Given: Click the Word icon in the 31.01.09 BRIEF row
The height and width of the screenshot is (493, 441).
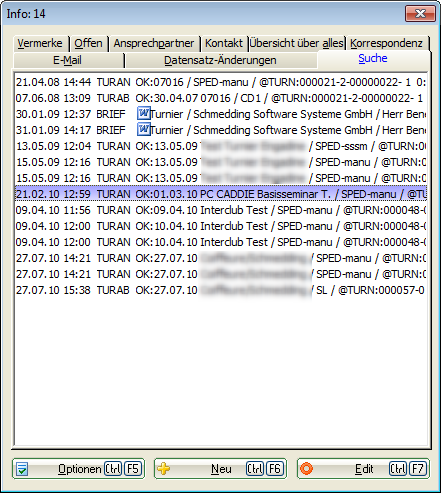Looking at the screenshot, I should 143,130.
